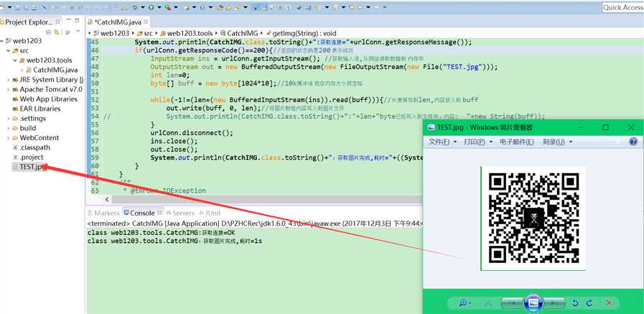Click console line ending 耗时=1s
Viewport: 644px width, 314px height.
point(175,241)
